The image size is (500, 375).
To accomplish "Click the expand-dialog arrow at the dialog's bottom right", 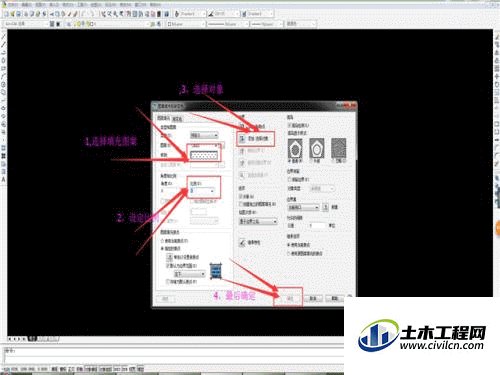I will tap(349, 297).
